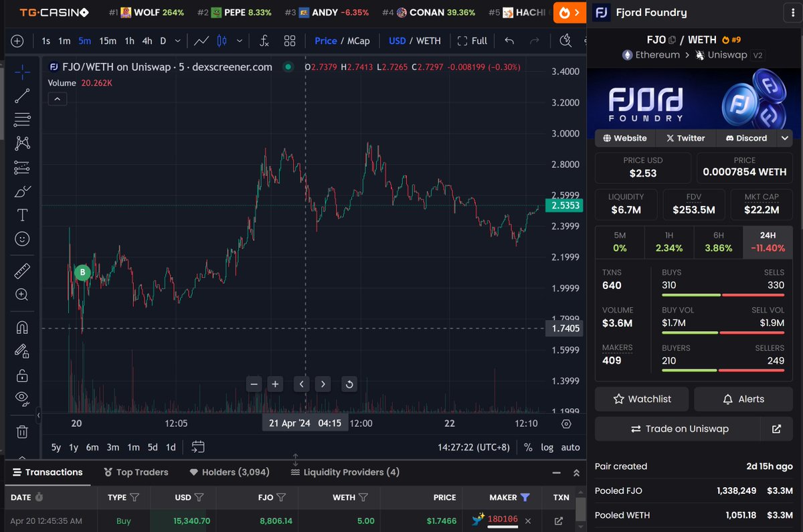Select the text annotation tool
The height and width of the screenshot is (532, 803).
pos(22,215)
